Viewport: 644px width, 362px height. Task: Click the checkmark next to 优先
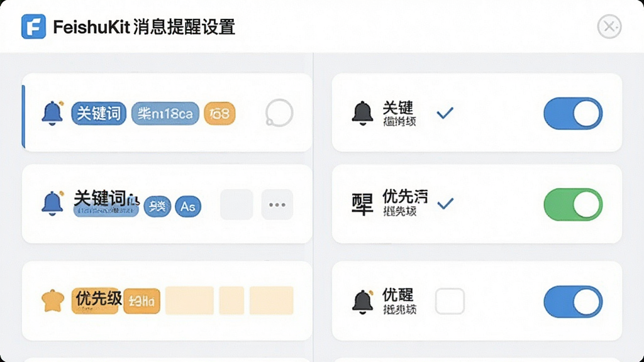point(445,203)
